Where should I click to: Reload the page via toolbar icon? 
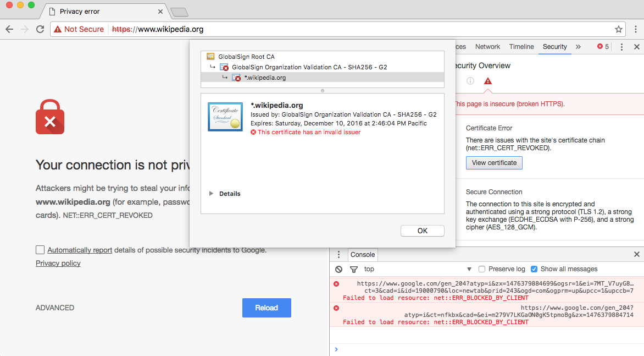click(x=40, y=29)
